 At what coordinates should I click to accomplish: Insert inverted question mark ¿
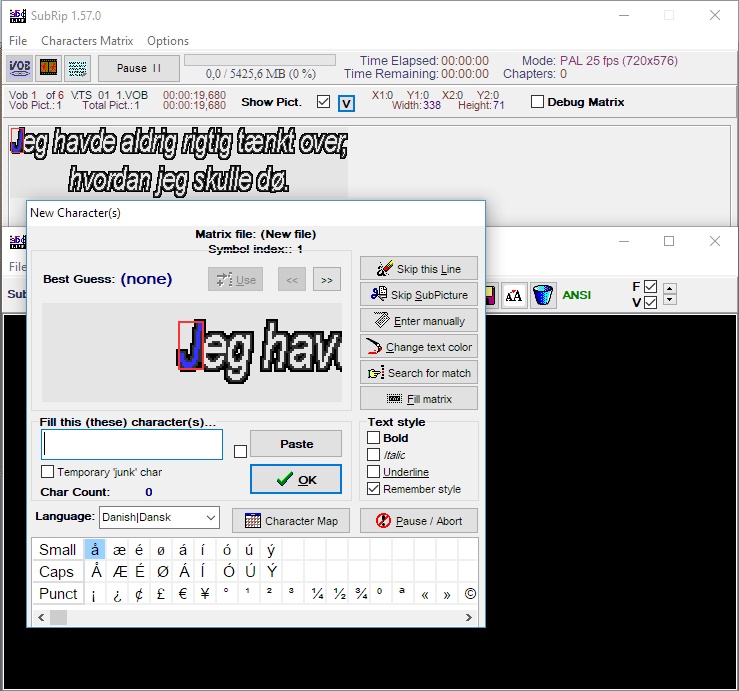click(117, 594)
